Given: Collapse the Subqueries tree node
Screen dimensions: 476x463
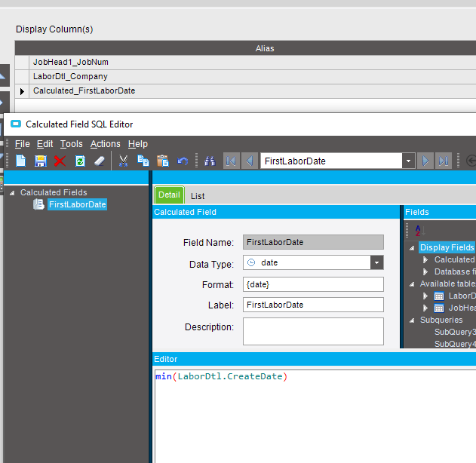Looking at the screenshot, I should [x=412, y=320].
